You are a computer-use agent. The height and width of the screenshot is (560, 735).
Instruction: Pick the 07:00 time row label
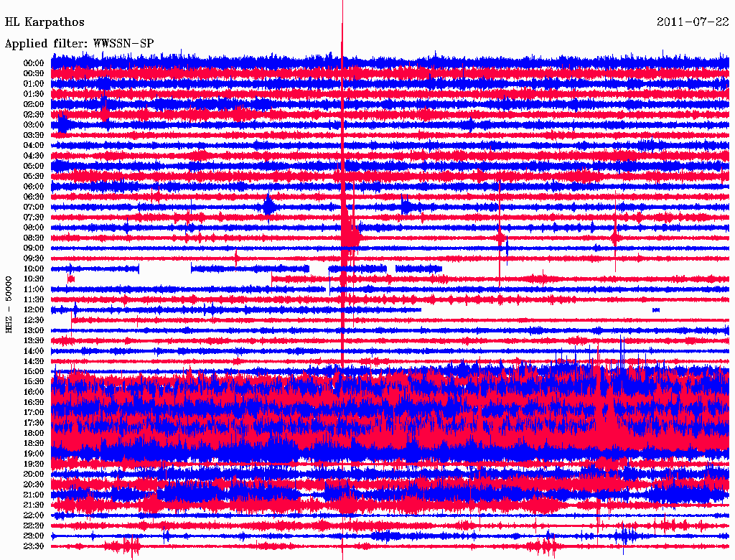point(34,207)
